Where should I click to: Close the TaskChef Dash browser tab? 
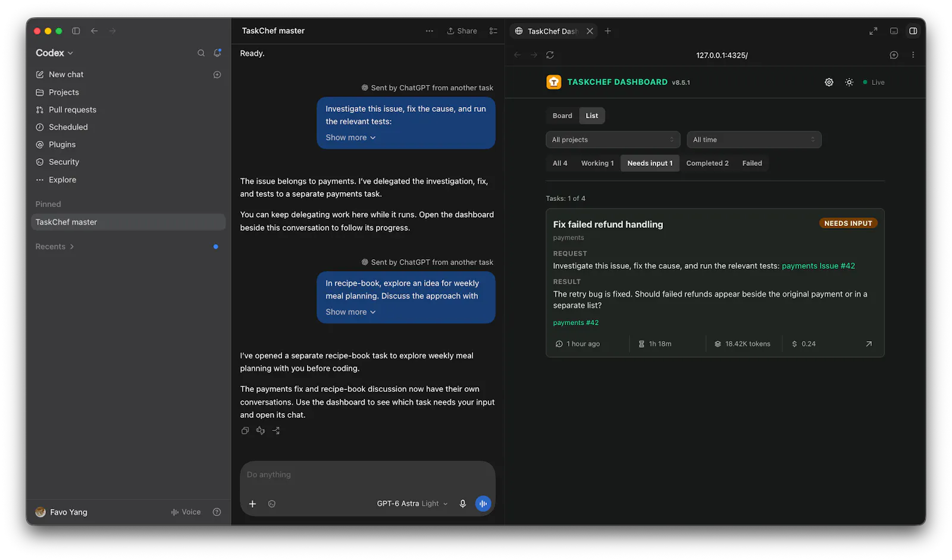point(590,31)
